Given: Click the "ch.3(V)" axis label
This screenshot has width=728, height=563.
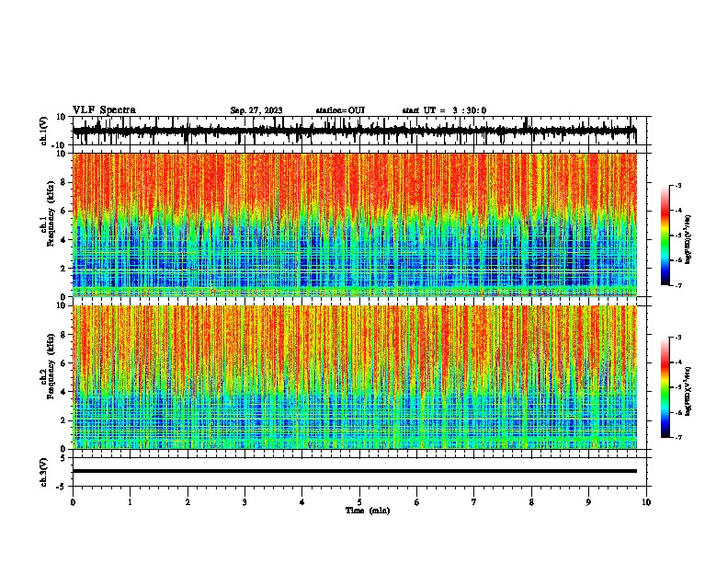Looking at the screenshot, I should pyautogui.click(x=43, y=472).
